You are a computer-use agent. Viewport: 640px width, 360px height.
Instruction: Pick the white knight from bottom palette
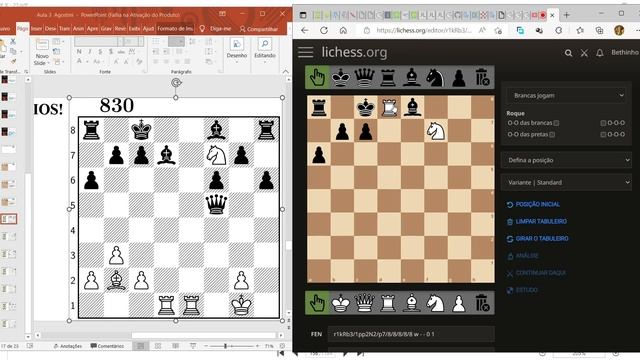[x=435, y=303]
